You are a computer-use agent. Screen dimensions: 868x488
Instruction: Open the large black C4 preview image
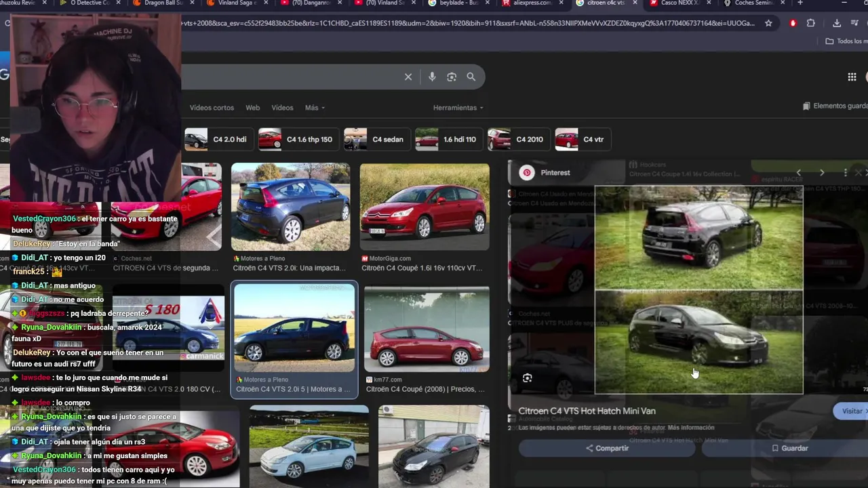coord(698,289)
